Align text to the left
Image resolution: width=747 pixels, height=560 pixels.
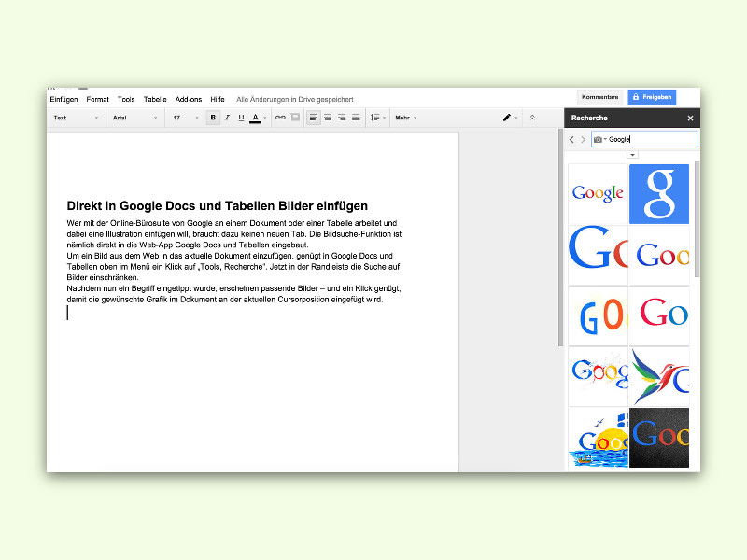(314, 118)
